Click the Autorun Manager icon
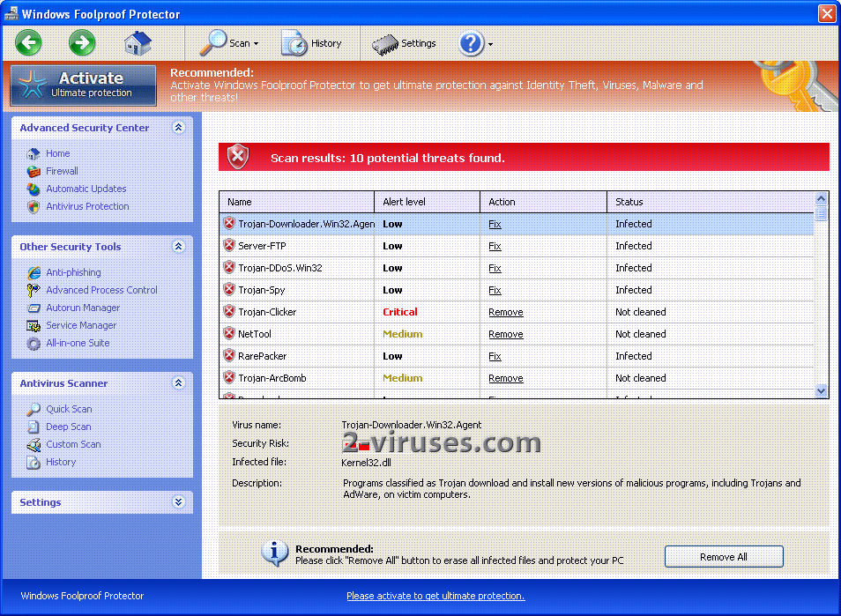Viewport: 841px width, 616px height. point(33,308)
